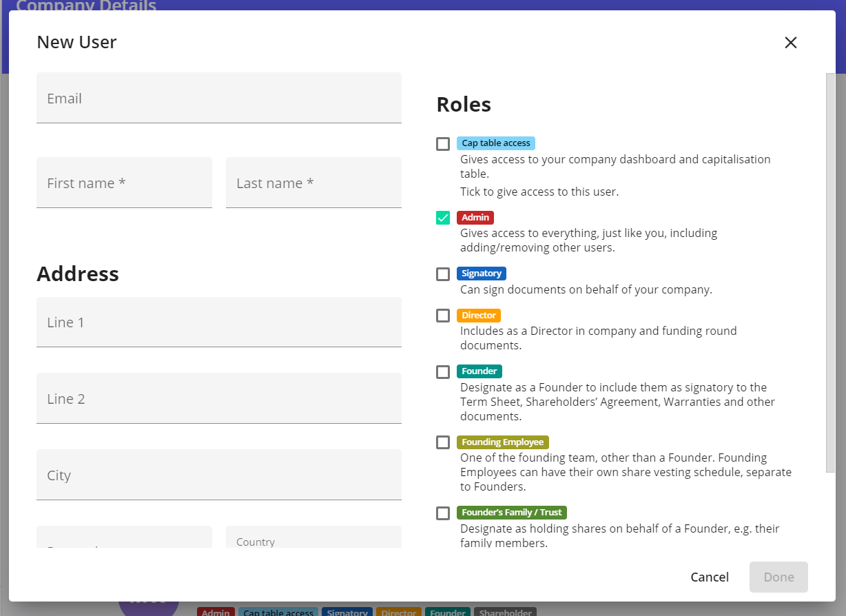Click the red Admin role badge
The image size is (846, 616).
coord(475,218)
